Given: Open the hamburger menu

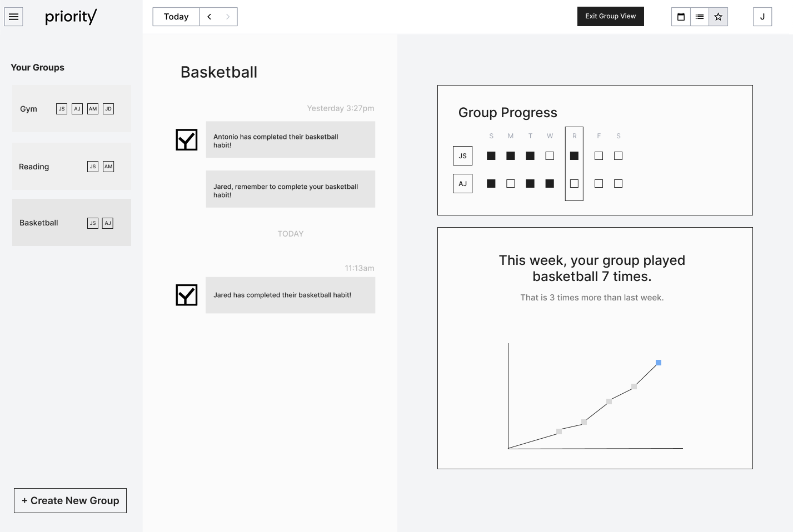Looking at the screenshot, I should click(x=14, y=17).
